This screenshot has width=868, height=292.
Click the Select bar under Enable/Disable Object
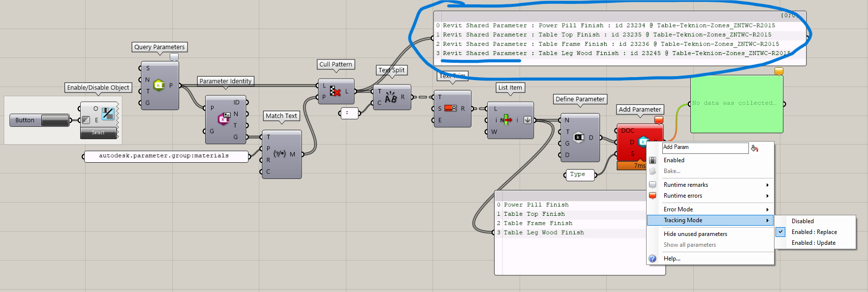pos(98,133)
